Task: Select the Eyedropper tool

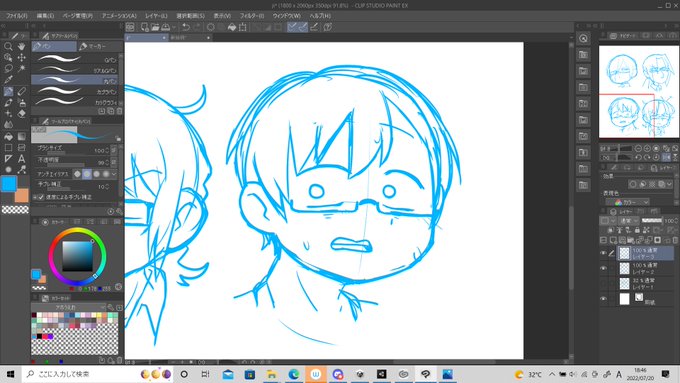Action: click(x=8, y=80)
